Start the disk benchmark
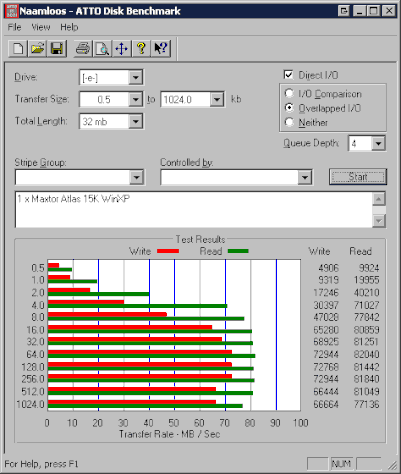The width and height of the screenshot is (401, 474). [x=358, y=177]
